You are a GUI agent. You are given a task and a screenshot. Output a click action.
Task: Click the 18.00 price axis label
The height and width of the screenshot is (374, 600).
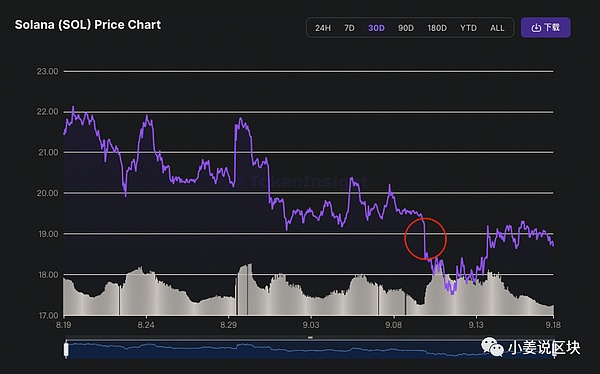point(47,275)
